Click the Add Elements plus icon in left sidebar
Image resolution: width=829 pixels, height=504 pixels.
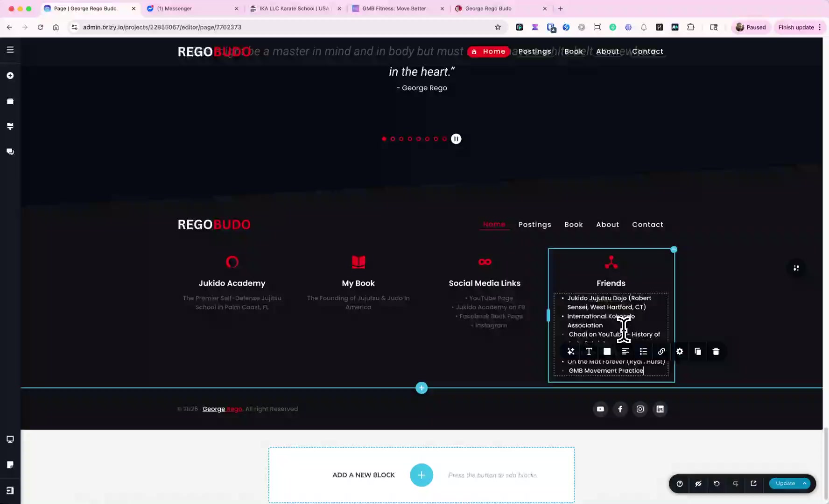10,76
